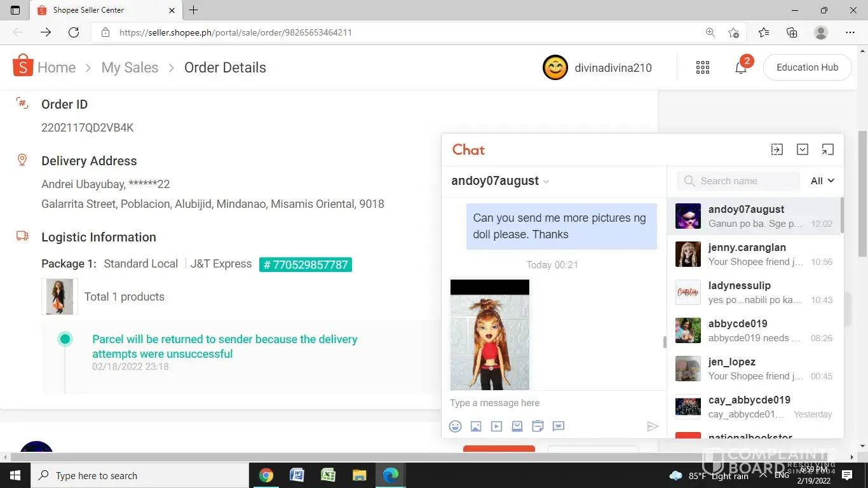Expand andoy07august username dropdown in chat header
Image resolution: width=868 pixels, height=488 pixels.
click(x=546, y=182)
